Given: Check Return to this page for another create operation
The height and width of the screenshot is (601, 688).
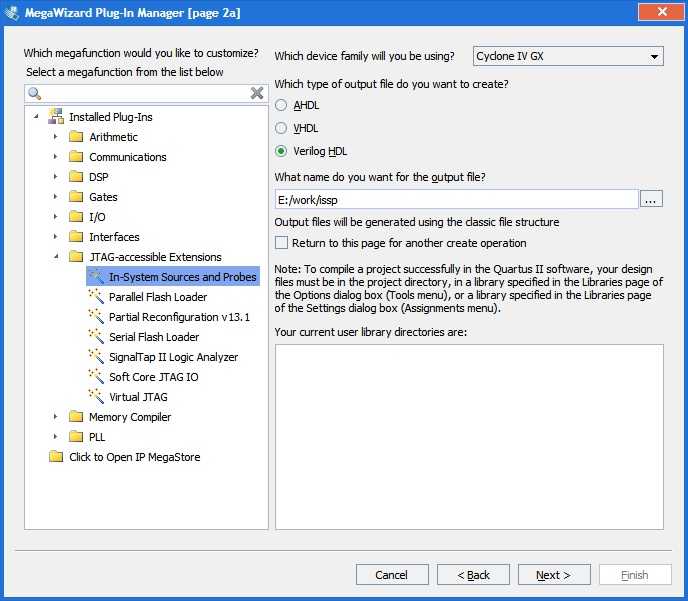Looking at the screenshot, I should coord(281,243).
